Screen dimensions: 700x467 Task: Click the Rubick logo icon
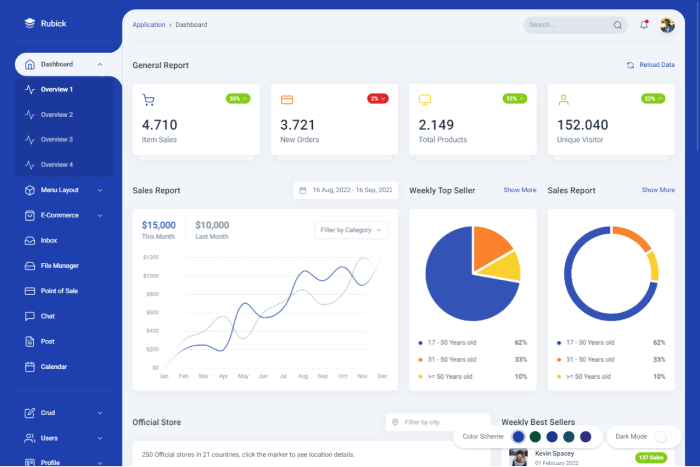point(29,23)
